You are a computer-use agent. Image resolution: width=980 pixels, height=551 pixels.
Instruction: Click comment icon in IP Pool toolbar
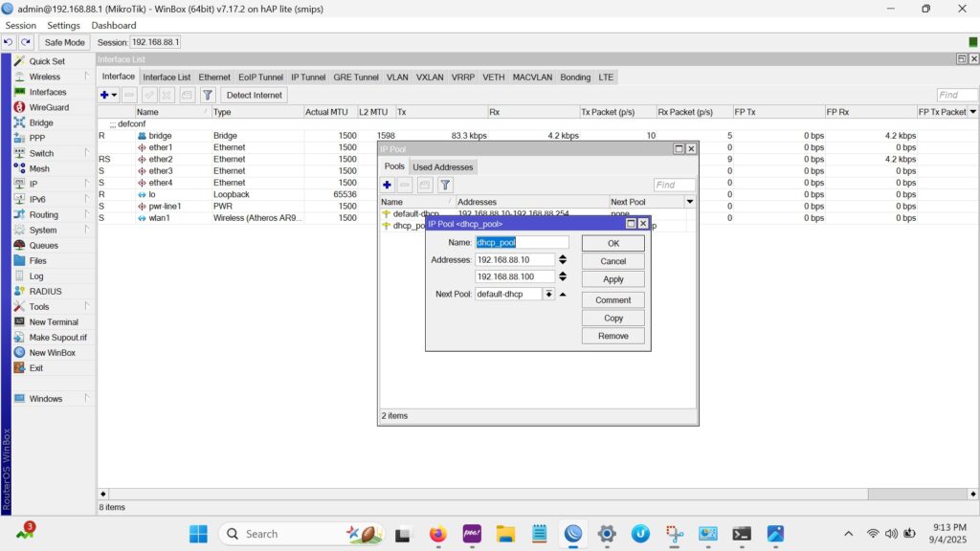pyautogui.click(x=425, y=185)
